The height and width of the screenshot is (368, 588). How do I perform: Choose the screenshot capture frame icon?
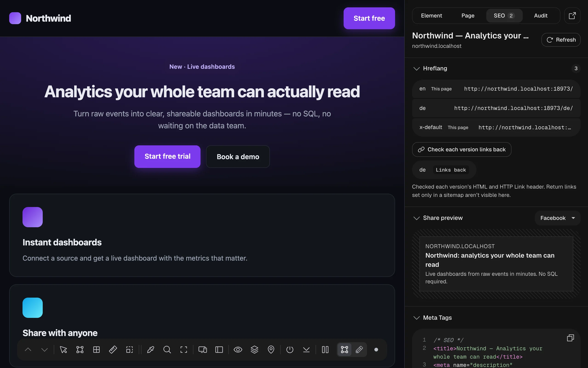pyautogui.click(x=184, y=350)
